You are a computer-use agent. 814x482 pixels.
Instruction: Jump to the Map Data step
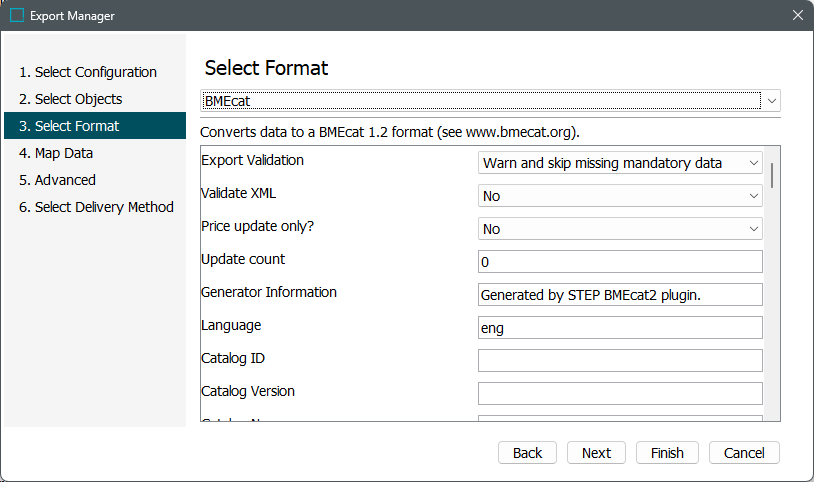click(x=56, y=153)
